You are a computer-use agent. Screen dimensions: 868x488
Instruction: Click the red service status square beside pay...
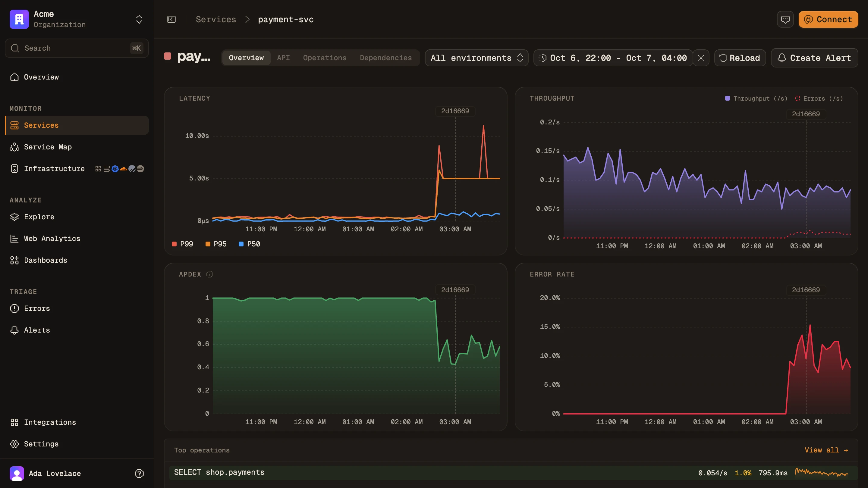pyautogui.click(x=168, y=56)
